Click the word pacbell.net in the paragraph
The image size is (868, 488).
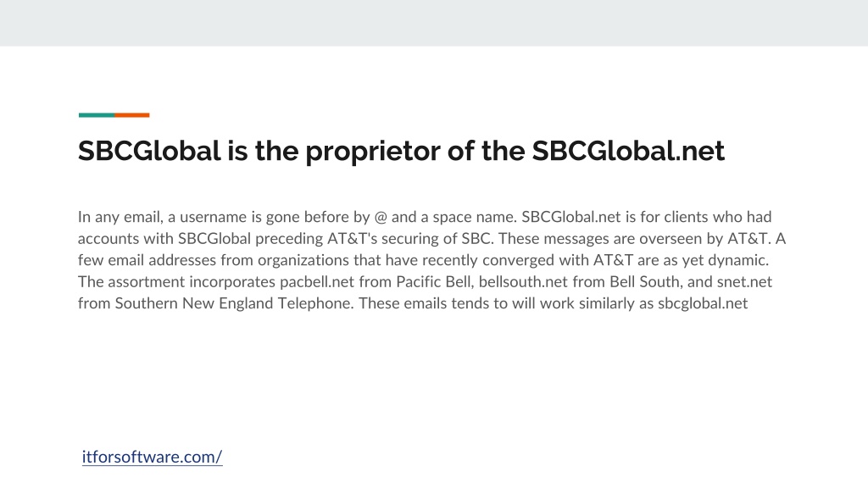[x=317, y=282]
